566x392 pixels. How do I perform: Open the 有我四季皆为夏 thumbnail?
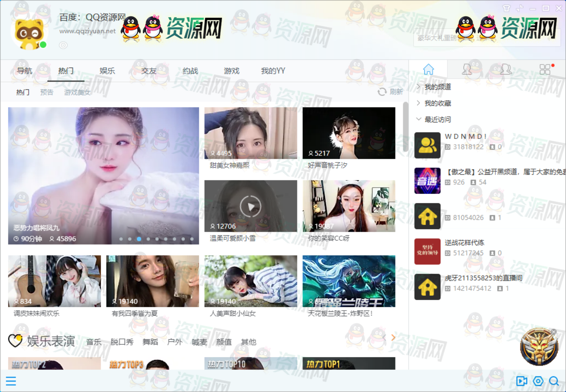point(153,281)
